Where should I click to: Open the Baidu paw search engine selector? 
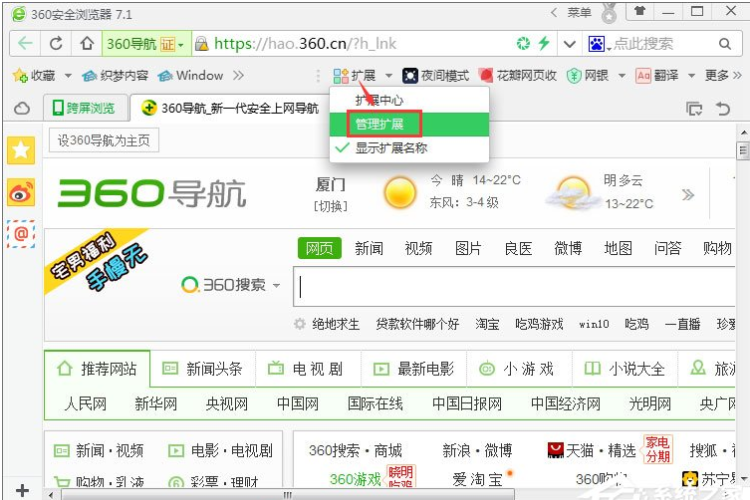[599, 44]
